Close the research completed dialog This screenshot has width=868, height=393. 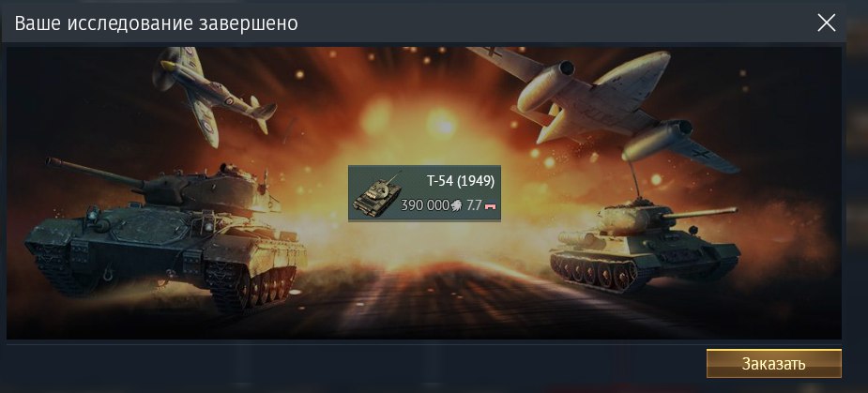827,23
